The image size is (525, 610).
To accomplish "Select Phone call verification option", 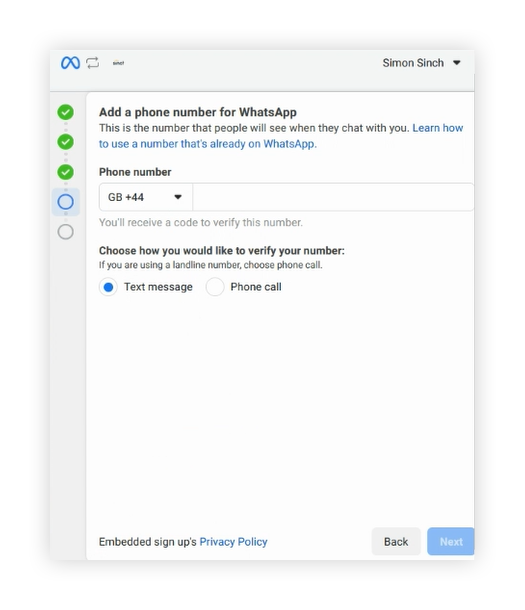I will [x=215, y=287].
